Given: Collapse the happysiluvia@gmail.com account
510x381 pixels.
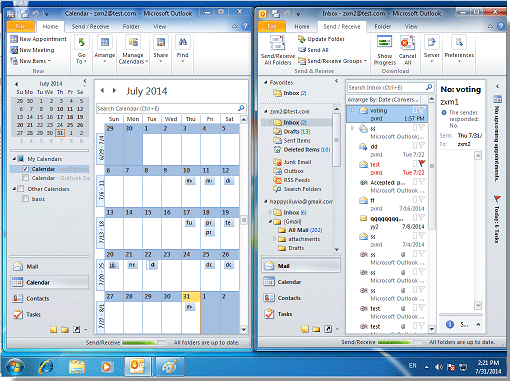Looking at the screenshot, I should tap(266, 201).
